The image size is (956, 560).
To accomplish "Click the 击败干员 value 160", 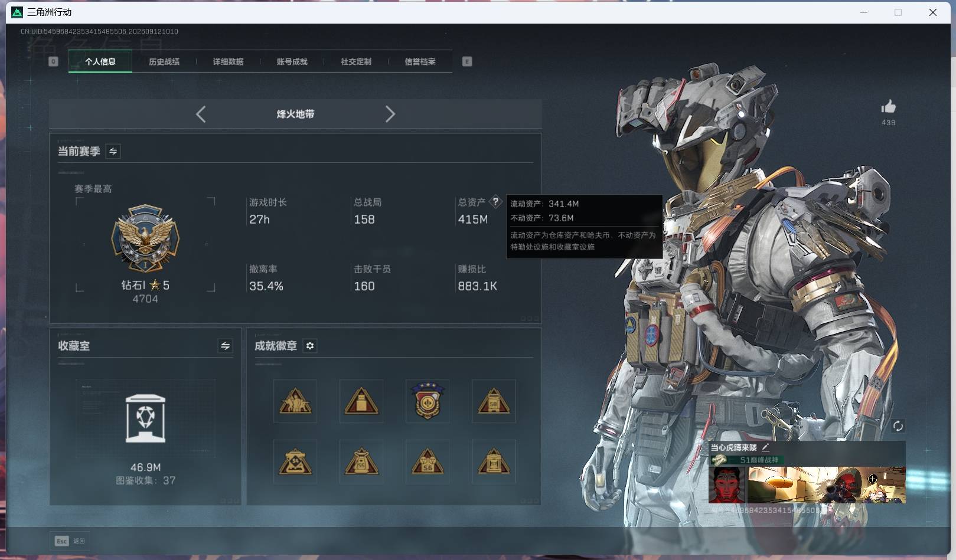I will coord(364,286).
